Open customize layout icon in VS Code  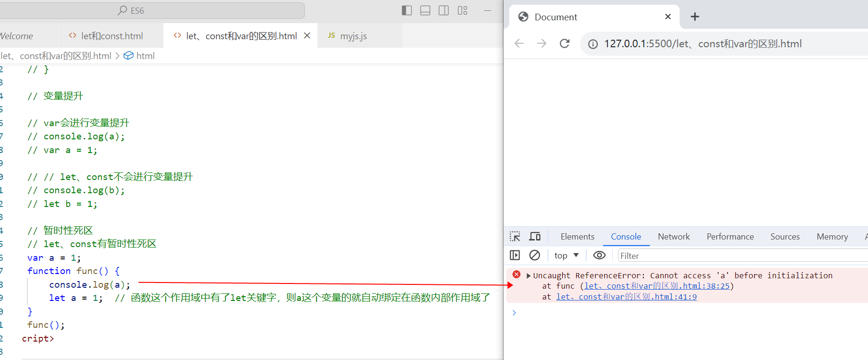point(462,10)
